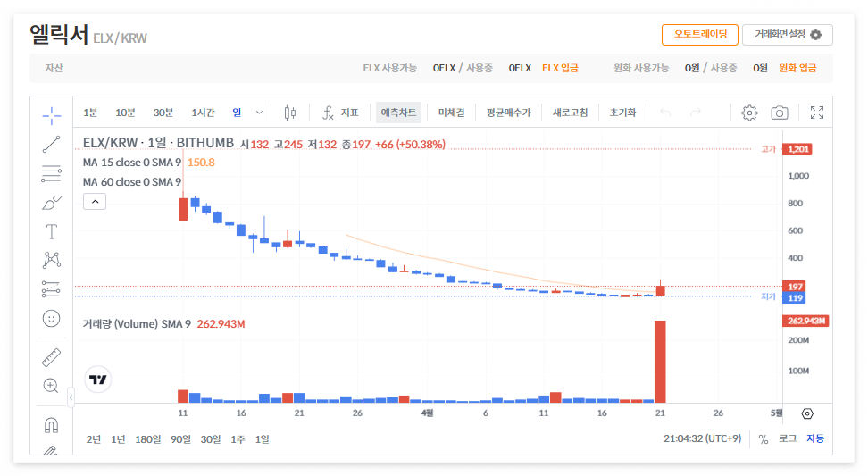Set date range to 1일
868x476 pixels.
coord(262,439)
